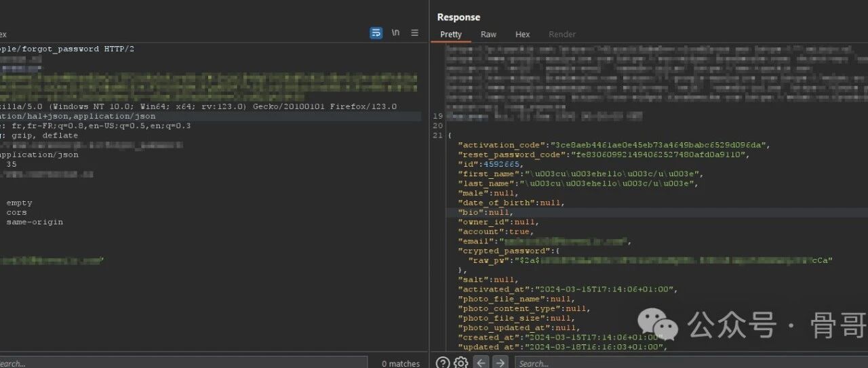
Task: Open search help question-mark icon
Action: (443, 363)
